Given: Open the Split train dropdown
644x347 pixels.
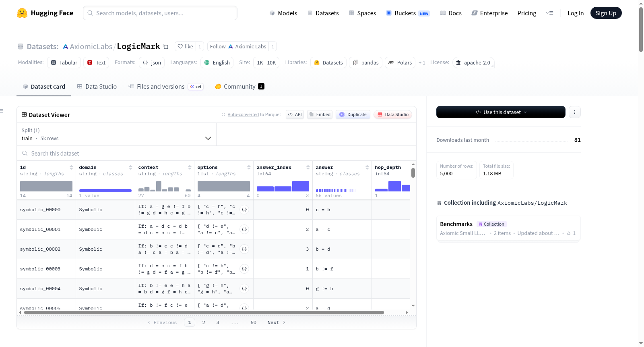Looking at the screenshot, I should (117, 134).
